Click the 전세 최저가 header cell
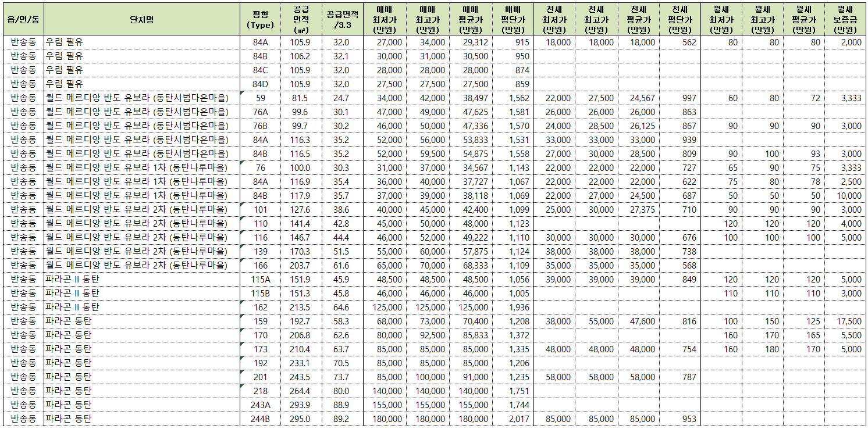 [554, 19]
